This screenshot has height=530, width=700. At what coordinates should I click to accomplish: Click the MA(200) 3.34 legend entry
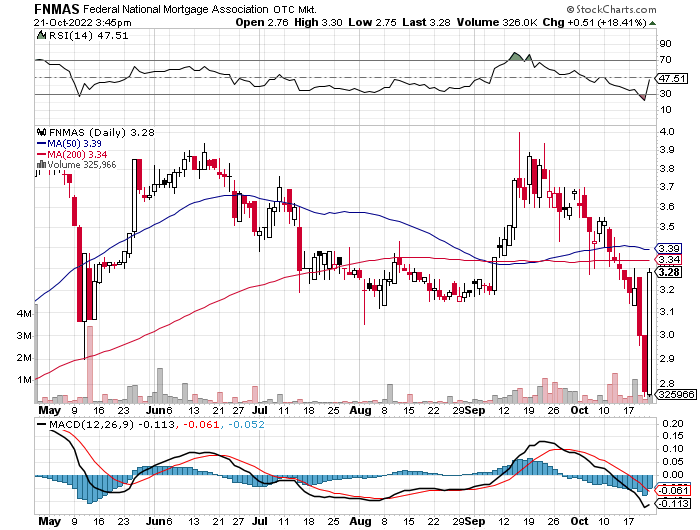coord(77,154)
